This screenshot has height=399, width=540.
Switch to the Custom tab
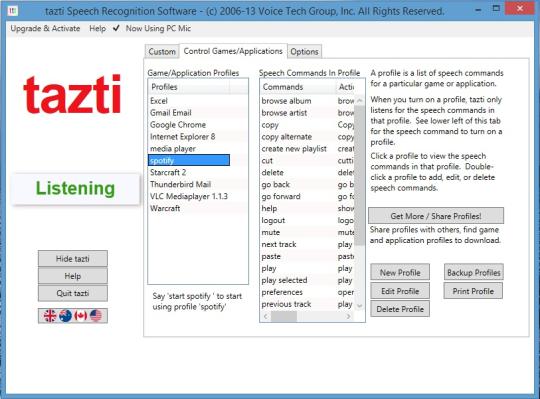tap(162, 52)
